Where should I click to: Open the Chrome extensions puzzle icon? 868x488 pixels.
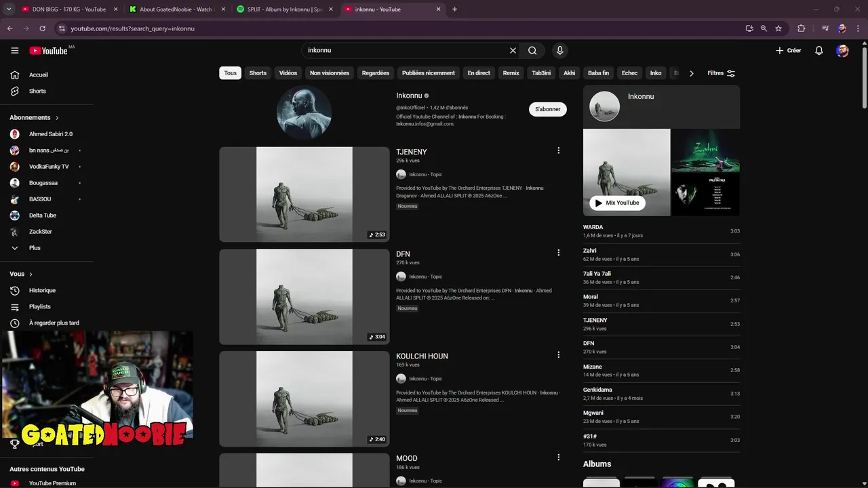click(801, 28)
